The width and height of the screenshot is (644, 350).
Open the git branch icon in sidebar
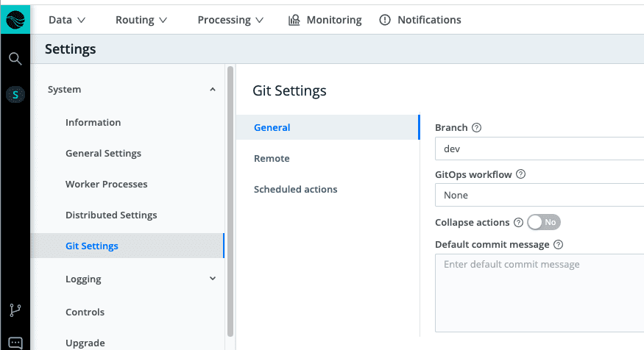pos(15,310)
